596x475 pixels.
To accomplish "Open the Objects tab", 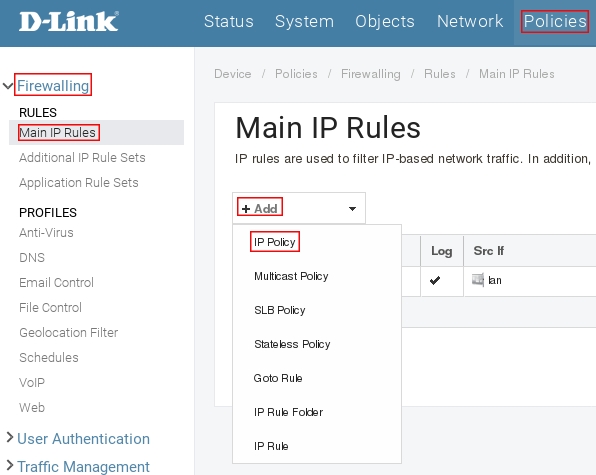I will coord(385,21).
